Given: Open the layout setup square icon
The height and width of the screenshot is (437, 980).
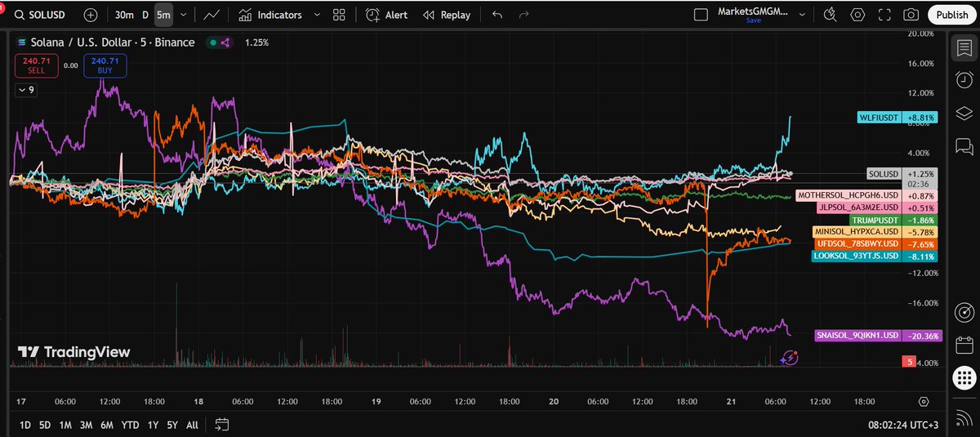Looking at the screenshot, I should click(x=700, y=15).
